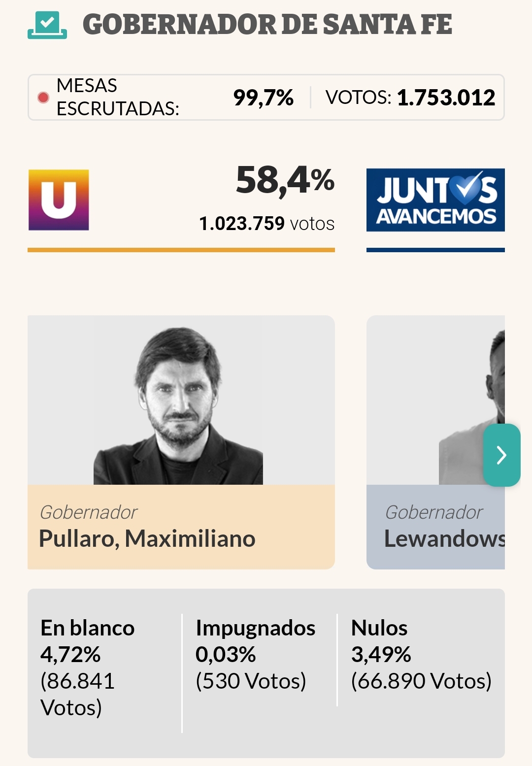Select the Impugnados 0,03% statistic
The width and height of the screenshot is (532, 766).
pyautogui.click(x=255, y=654)
